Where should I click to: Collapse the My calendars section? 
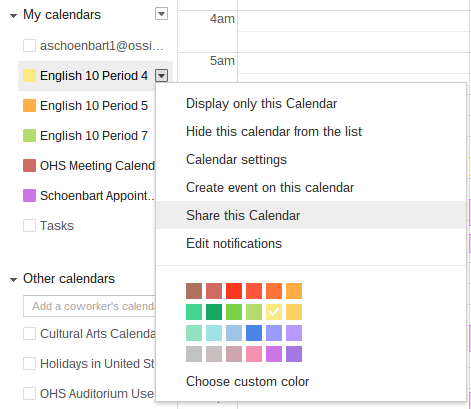pos(13,16)
